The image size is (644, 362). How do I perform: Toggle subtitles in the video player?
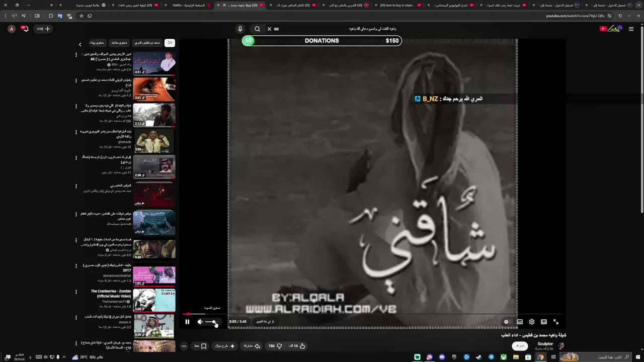click(520, 322)
